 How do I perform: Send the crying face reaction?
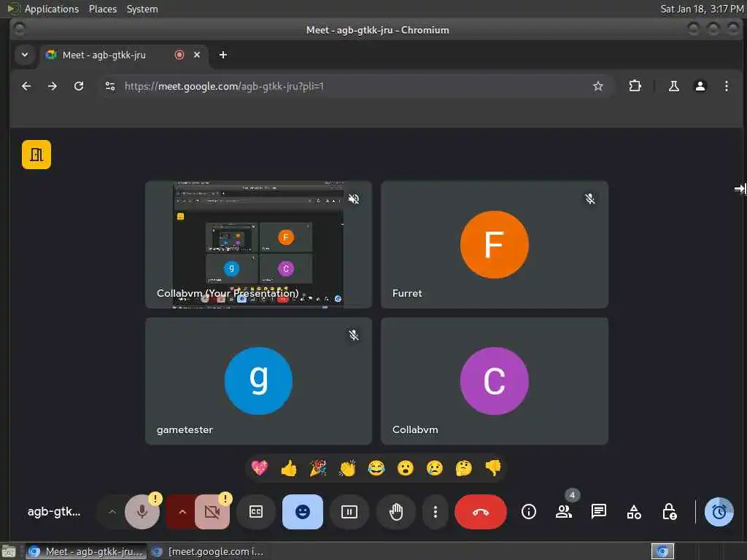(435, 468)
